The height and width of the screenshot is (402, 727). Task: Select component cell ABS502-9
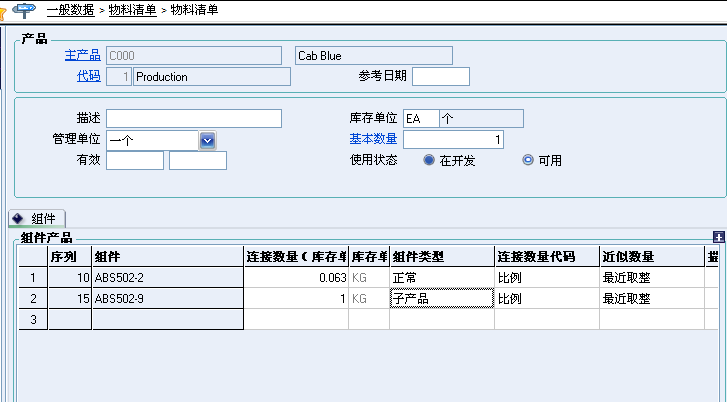pyautogui.click(x=167, y=298)
